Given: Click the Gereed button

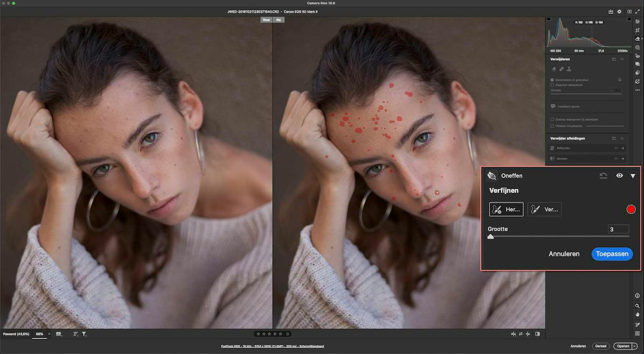Looking at the screenshot, I should (601, 346).
